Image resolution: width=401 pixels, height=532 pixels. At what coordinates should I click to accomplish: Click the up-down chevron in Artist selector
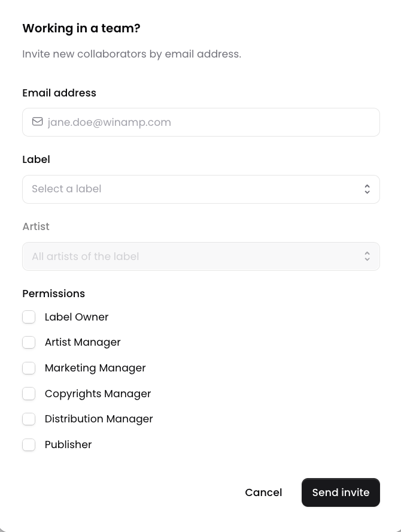click(x=367, y=256)
